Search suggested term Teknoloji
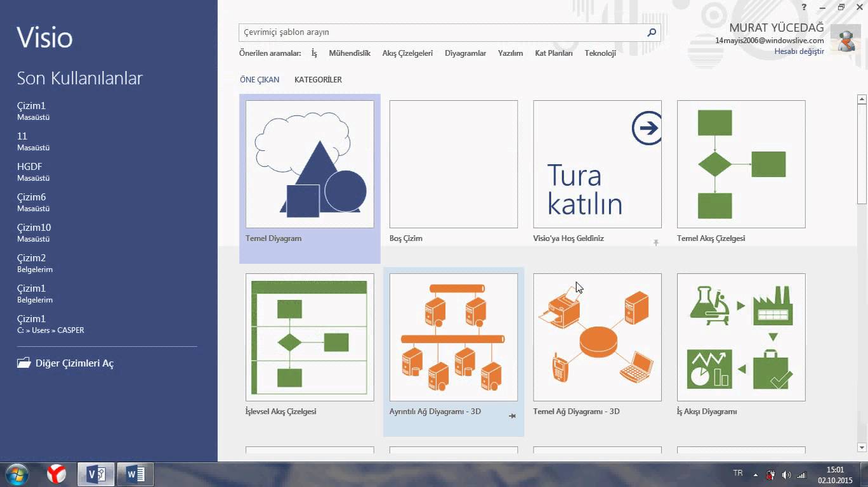 click(x=600, y=53)
